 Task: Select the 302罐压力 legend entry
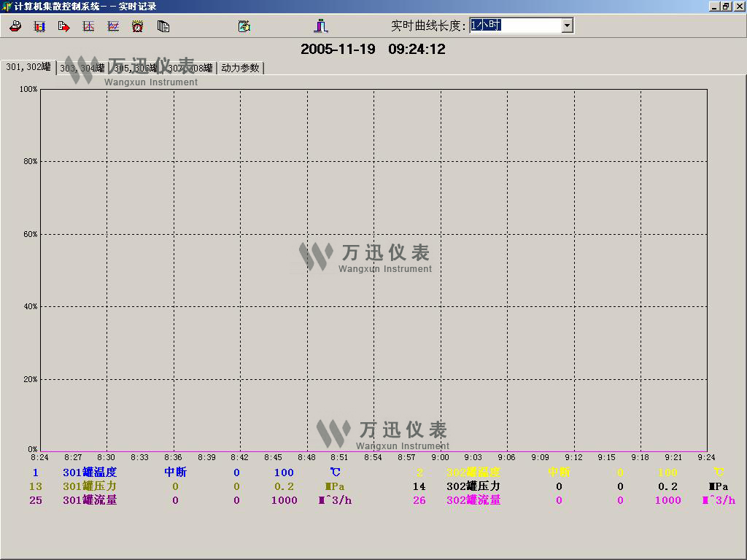click(473, 486)
